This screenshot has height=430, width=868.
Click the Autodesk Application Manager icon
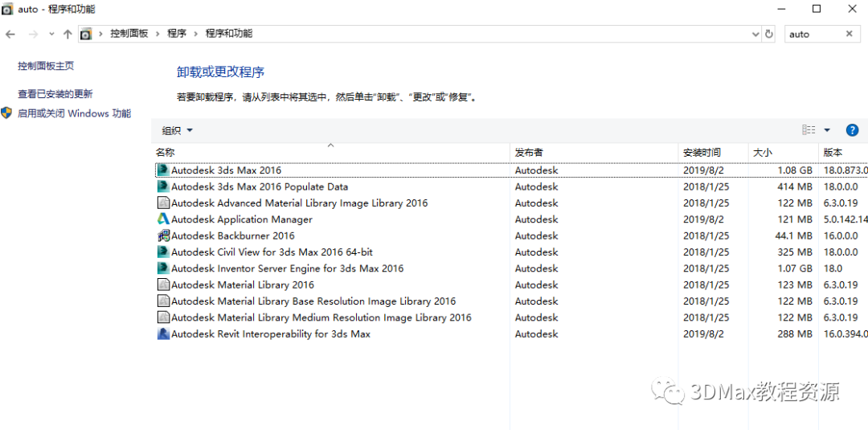pyautogui.click(x=163, y=219)
